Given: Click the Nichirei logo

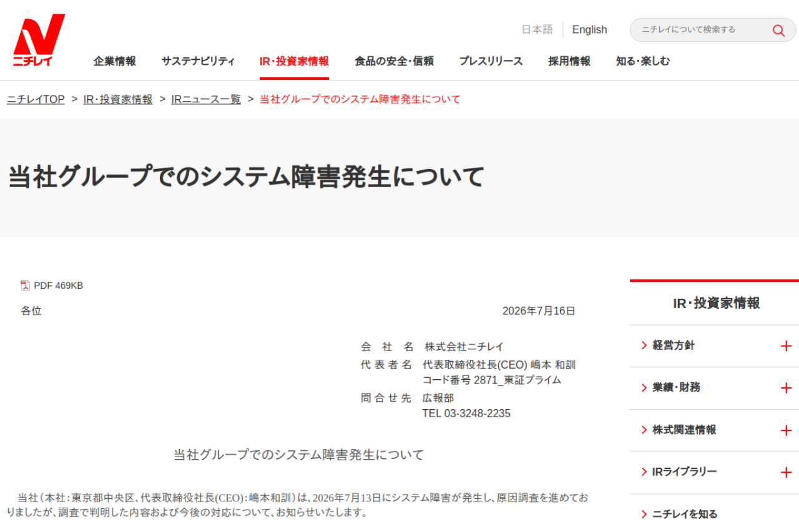Looking at the screenshot, I should point(39,40).
